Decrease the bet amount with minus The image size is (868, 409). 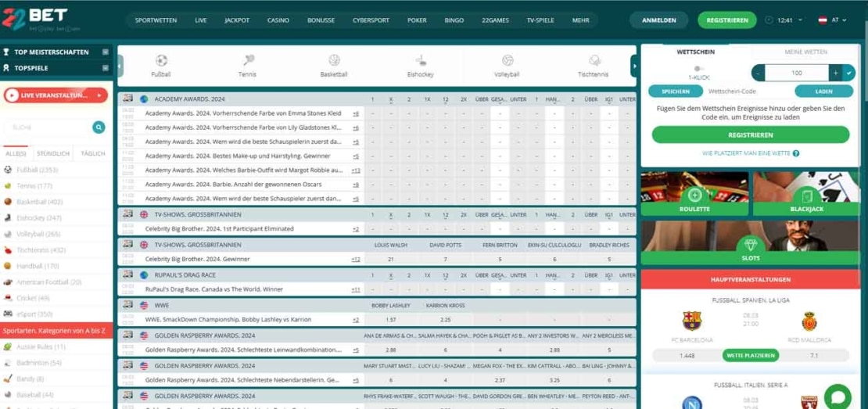tap(759, 73)
